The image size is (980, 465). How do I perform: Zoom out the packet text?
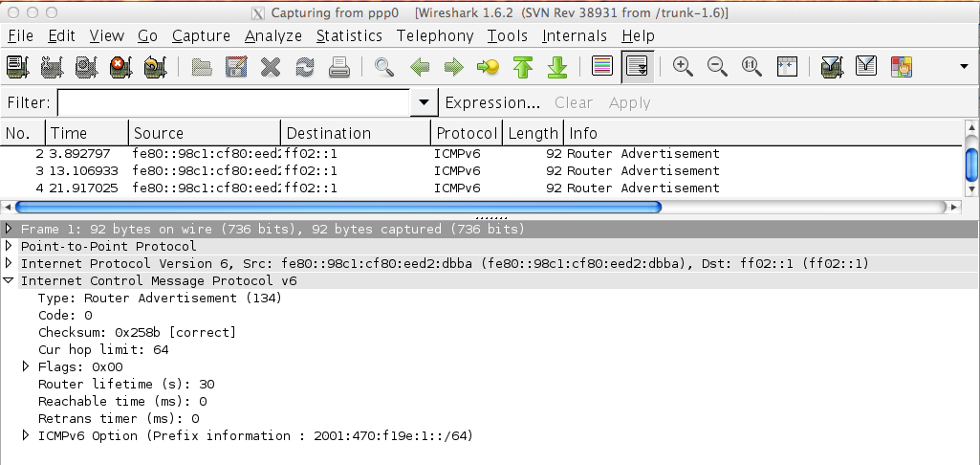pyautogui.click(x=717, y=66)
